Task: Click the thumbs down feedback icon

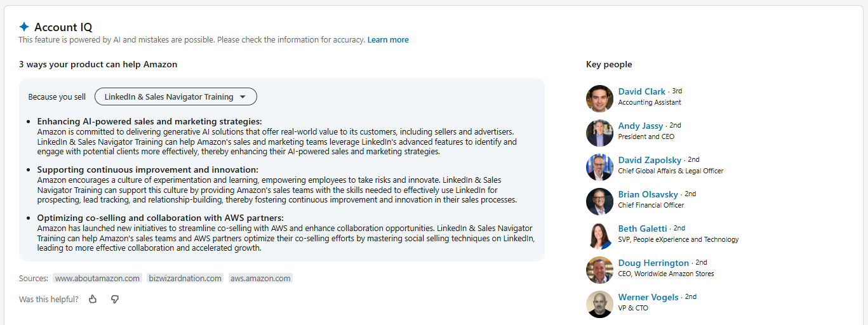Action: pos(115,299)
